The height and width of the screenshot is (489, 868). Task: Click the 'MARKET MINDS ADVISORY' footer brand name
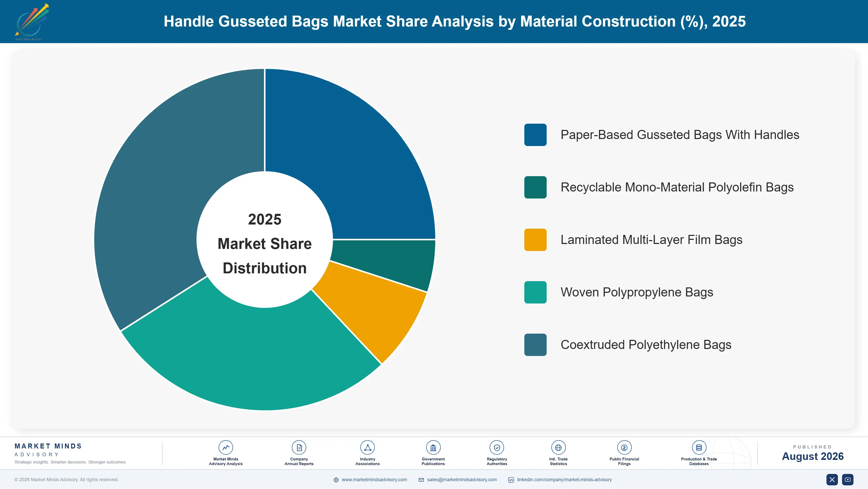(x=48, y=450)
